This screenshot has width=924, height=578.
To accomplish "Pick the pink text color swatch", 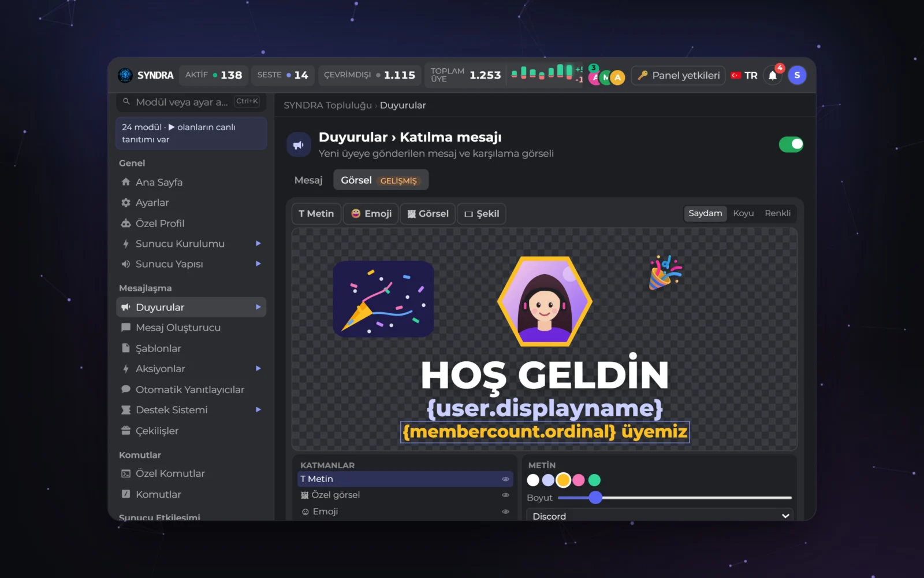I will [579, 480].
